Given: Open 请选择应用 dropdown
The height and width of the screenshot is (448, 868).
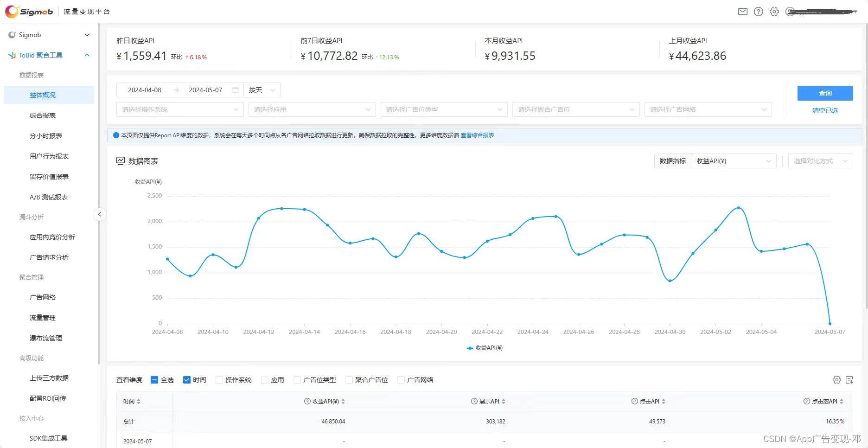Looking at the screenshot, I should click(x=312, y=109).
